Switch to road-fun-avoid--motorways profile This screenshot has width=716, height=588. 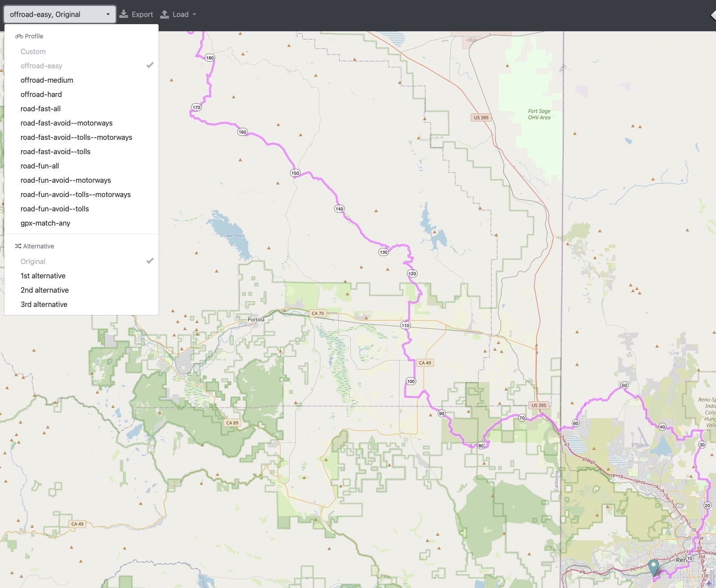click(x=81, y=180)
